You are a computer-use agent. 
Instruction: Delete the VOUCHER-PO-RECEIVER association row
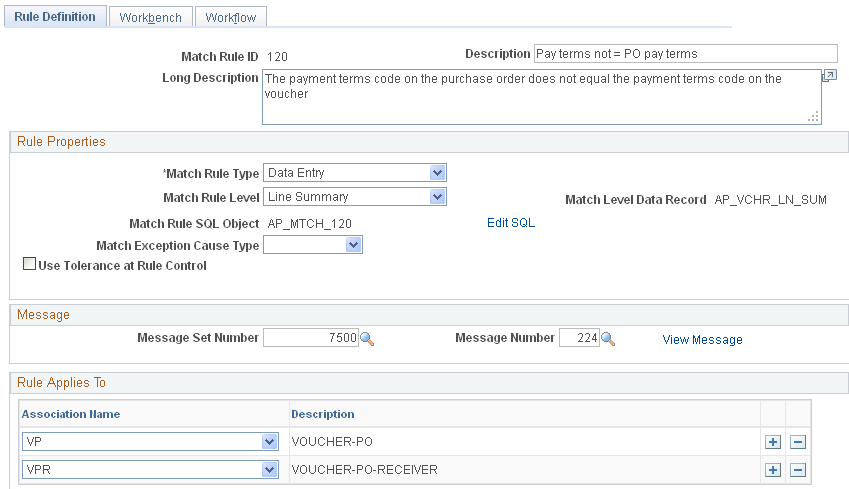[798, 470]
